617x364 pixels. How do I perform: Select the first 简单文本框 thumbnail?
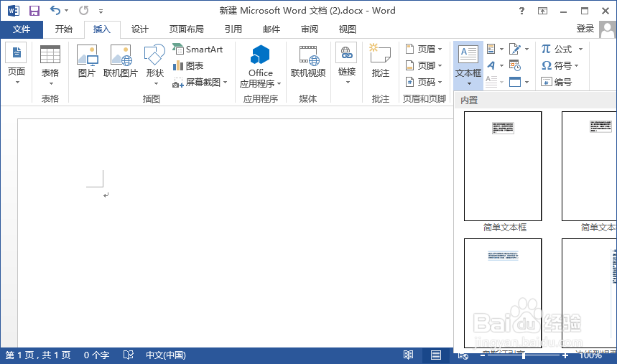[x=503, y=166]
